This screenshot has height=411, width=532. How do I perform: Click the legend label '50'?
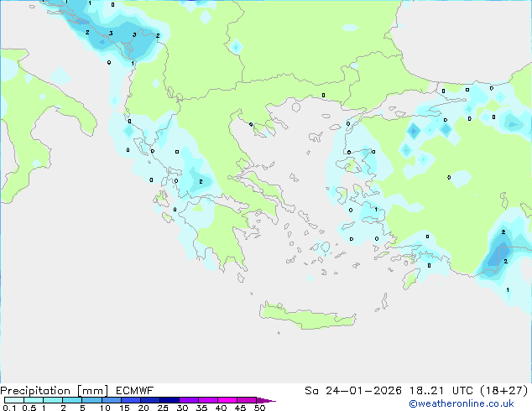pos(259,408)
